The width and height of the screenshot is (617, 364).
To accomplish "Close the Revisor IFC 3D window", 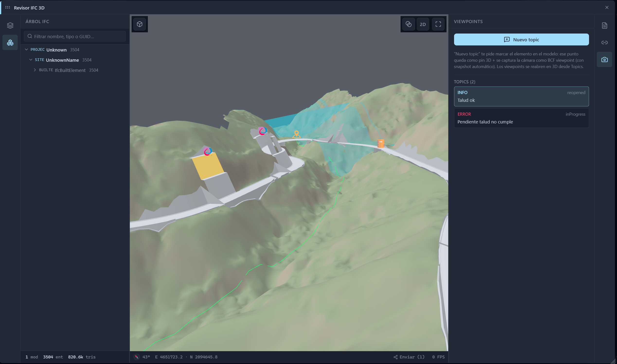I will [x=607, y=8].
